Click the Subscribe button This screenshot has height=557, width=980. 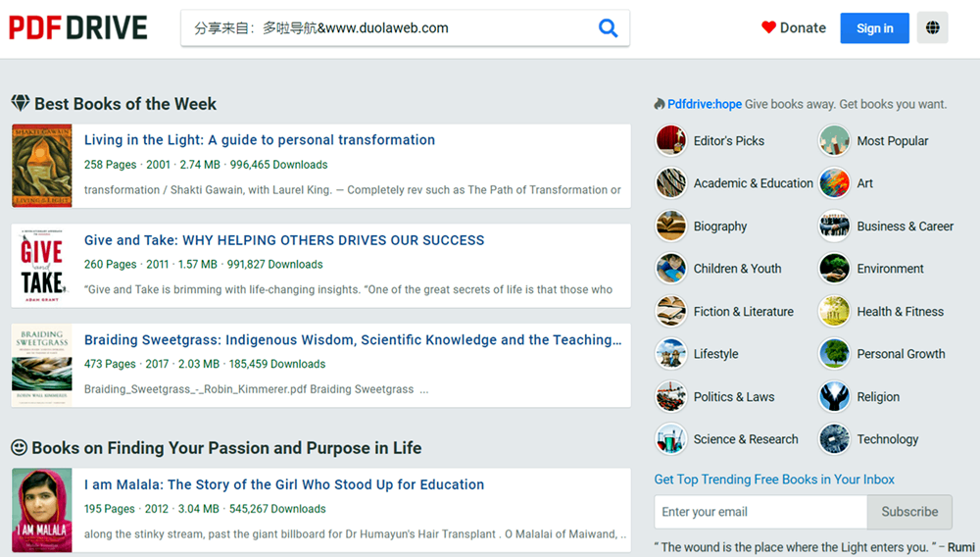909,511
